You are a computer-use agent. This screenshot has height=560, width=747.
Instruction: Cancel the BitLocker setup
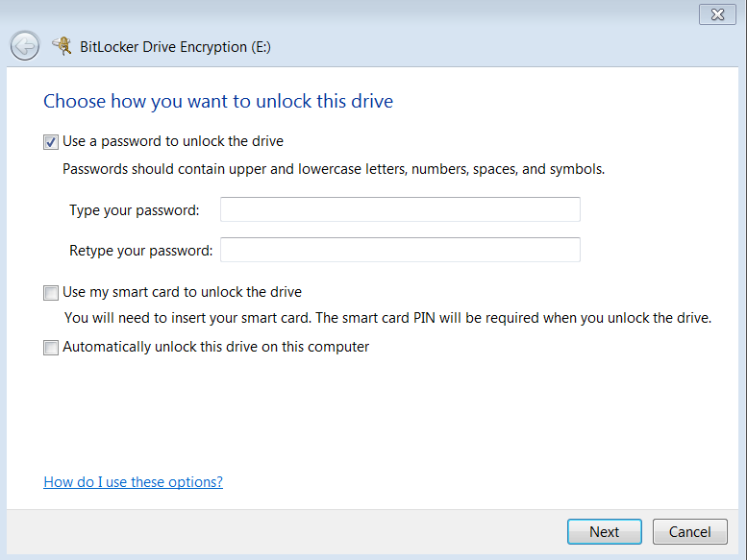coord(689,531)
